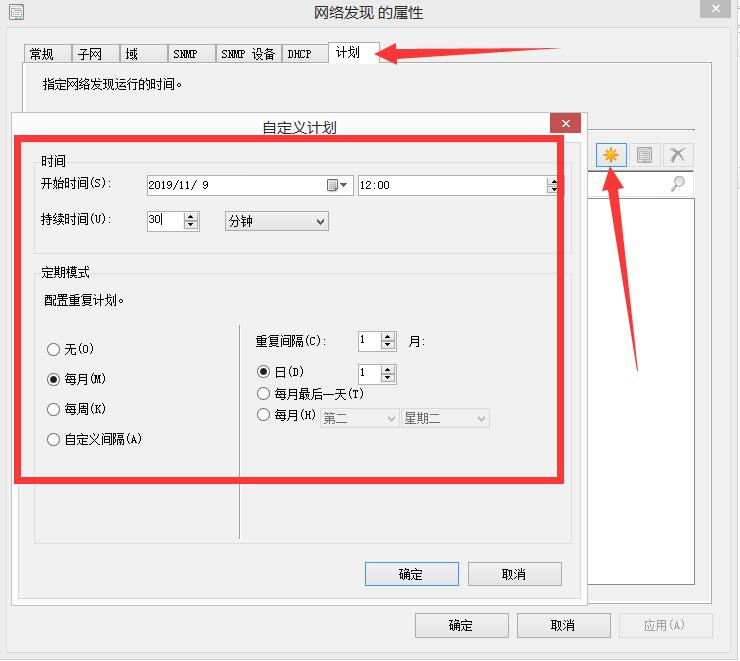Select the 日(D) radio option
The width and height of the screenshot is (740, 661).
(263, 372)
